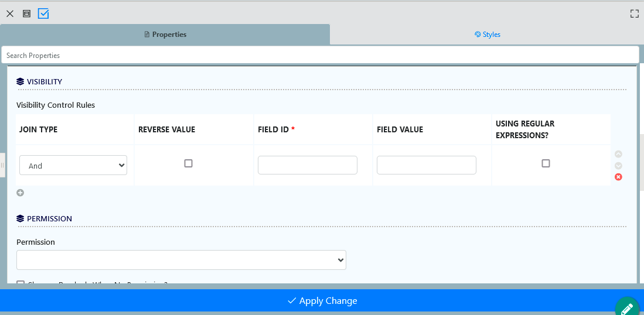
Task: Click the VISIBILITY section header
Action: 39,81
